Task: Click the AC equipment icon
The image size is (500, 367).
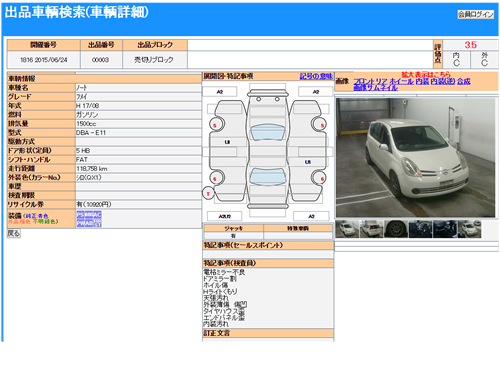Action: [97, 215]
